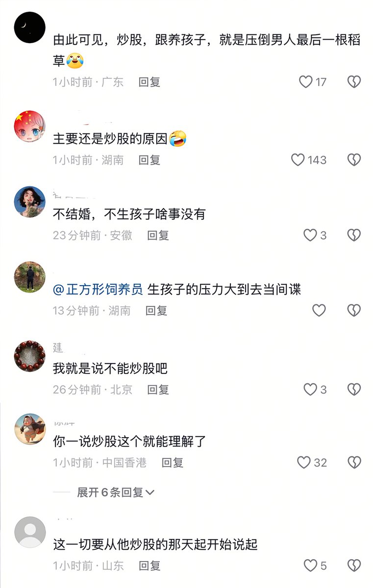Screen dimensions: 373x588
Task: Open the @正方形饲养员 mention link
Action: [x=98, y=289]
